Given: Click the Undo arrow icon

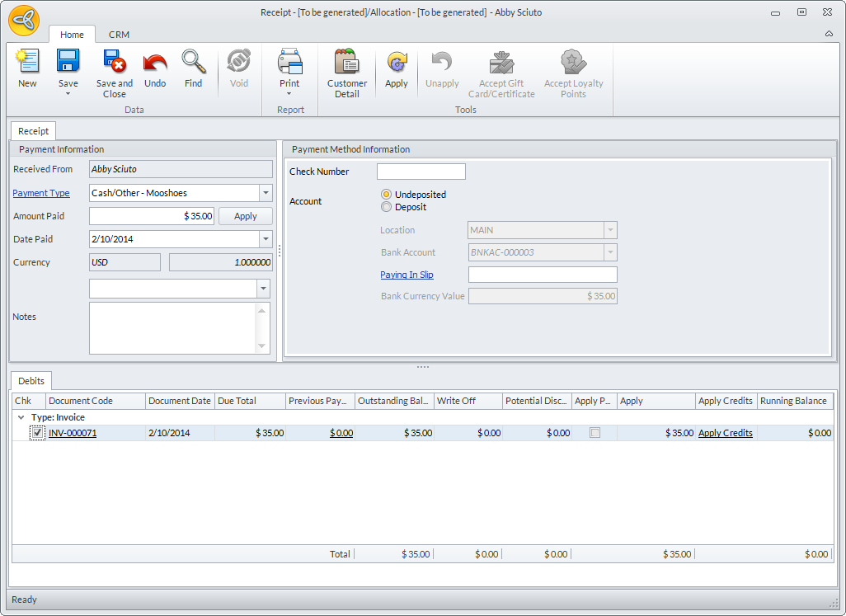Looking at the screenshot, I should tap(155, 63).
